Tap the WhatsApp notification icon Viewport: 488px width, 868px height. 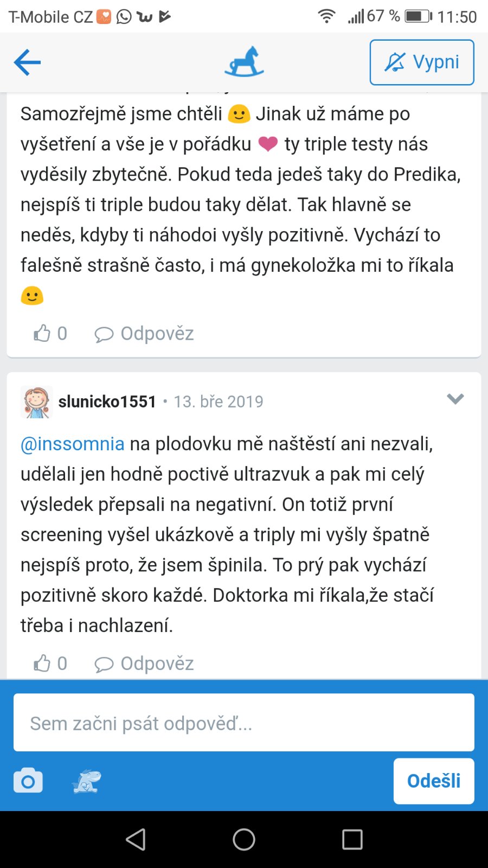tap(124, 17)
